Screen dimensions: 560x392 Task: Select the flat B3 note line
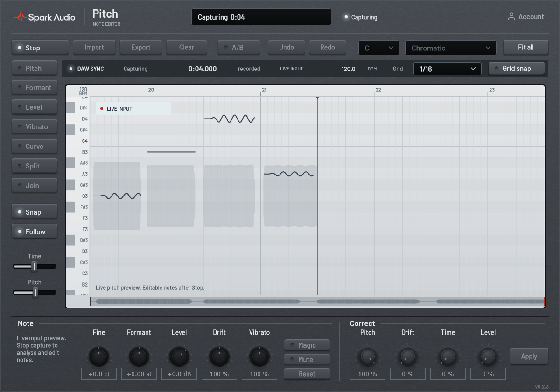[x=171, y=152]
